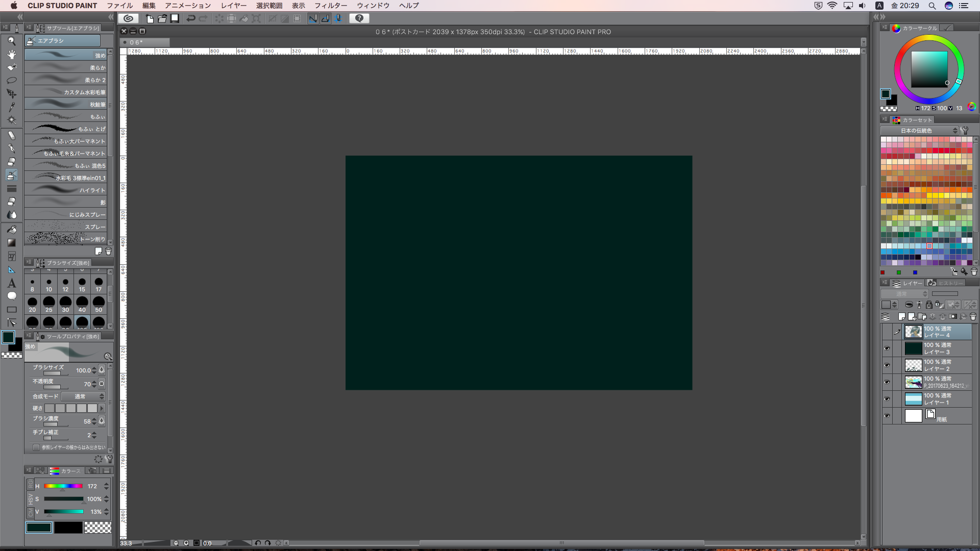Toggle visibility of layer レイヤー 1

[887, 399]
